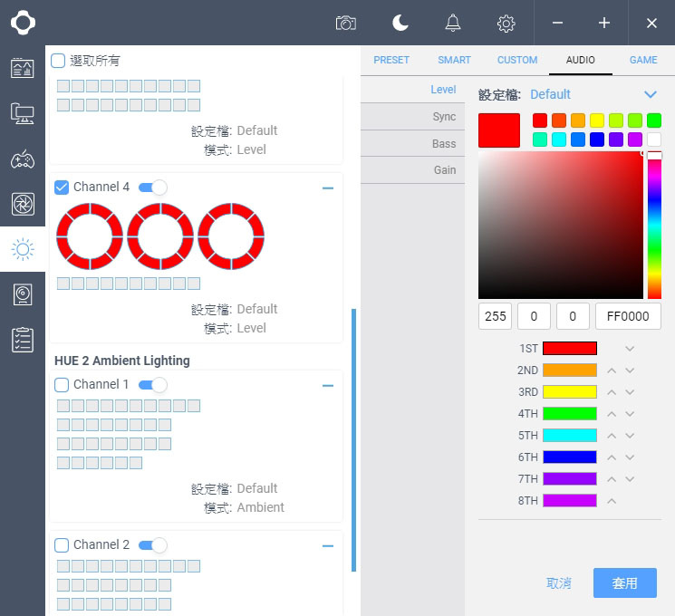The width and height of the screenshot is (675, 616).
Task: Uncheck the Channel 4 checkbox
Action: [62, 188]
